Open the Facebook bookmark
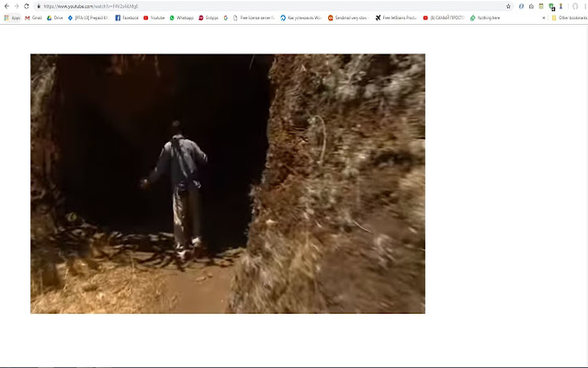 click(x=127, y=17)
